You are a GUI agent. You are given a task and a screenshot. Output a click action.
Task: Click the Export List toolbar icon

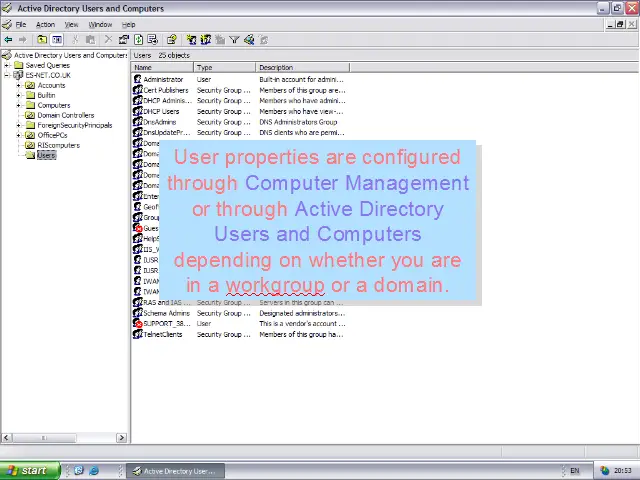tap(153, 40)
